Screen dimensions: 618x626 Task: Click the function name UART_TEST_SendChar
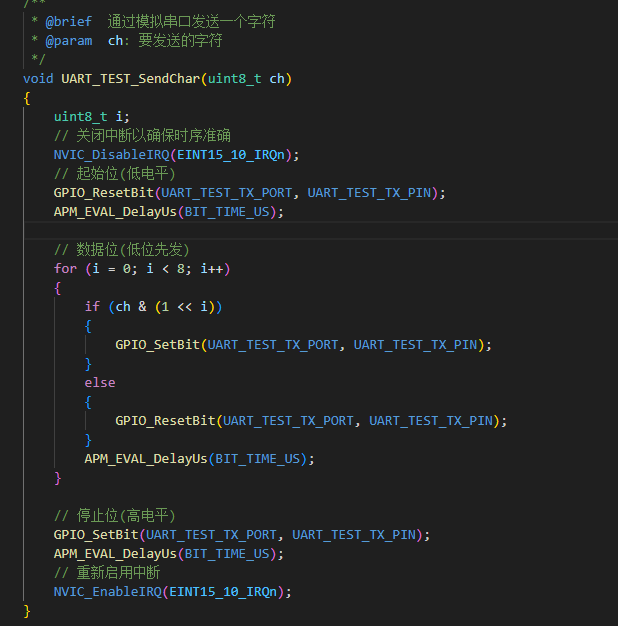coord(131,79)
